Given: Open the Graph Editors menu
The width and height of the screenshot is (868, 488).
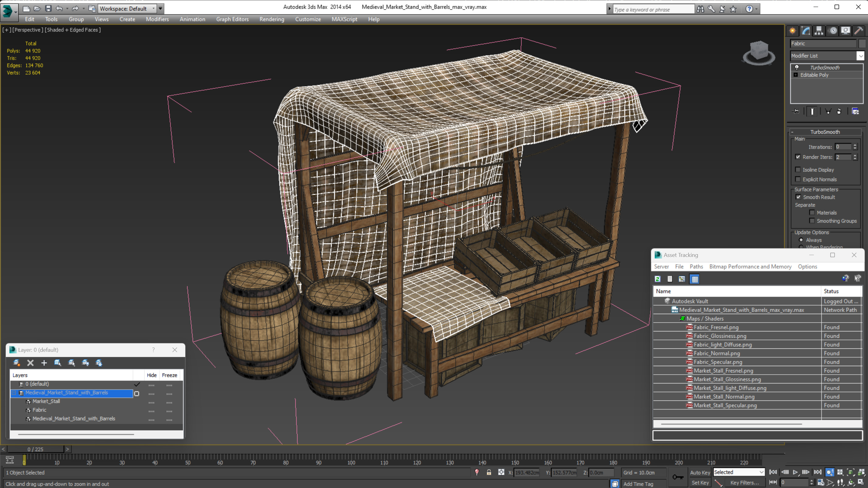Looking at the screenshot, I should point(232,19).
